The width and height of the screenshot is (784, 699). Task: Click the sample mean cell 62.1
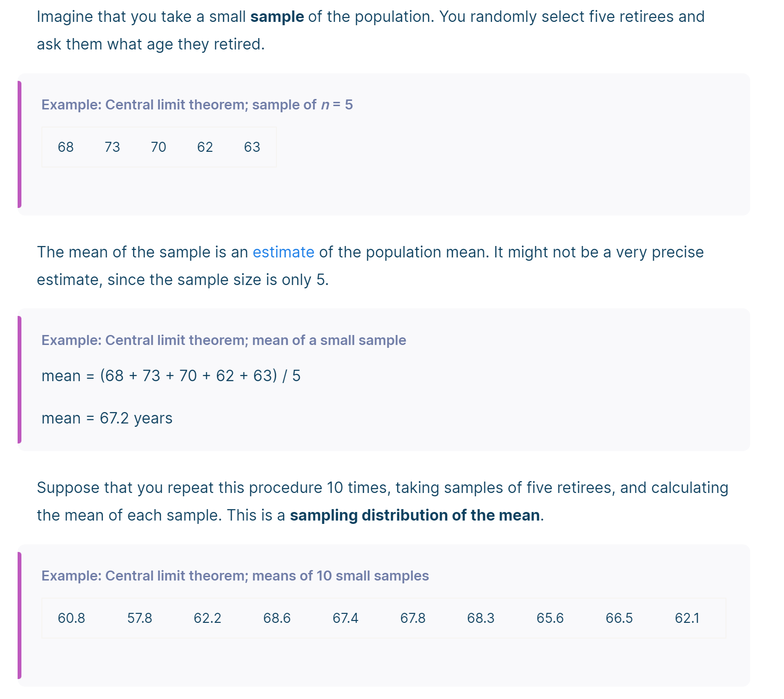pos(687,618)
